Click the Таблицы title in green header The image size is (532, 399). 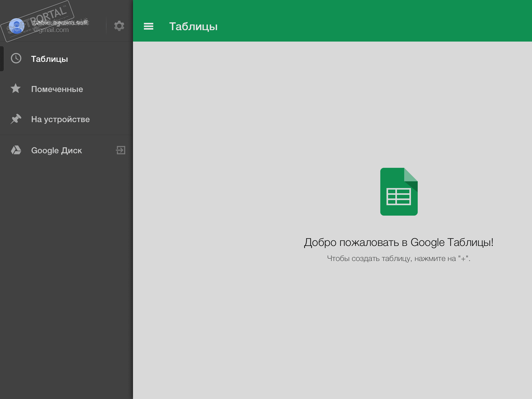193,26
